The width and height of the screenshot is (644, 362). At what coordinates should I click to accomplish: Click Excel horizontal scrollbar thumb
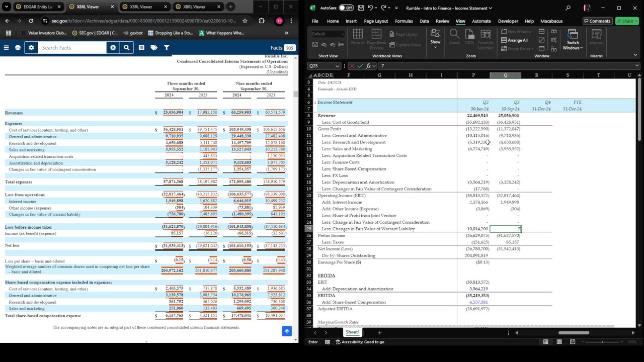pyautogui.click(x=574, y=332)
